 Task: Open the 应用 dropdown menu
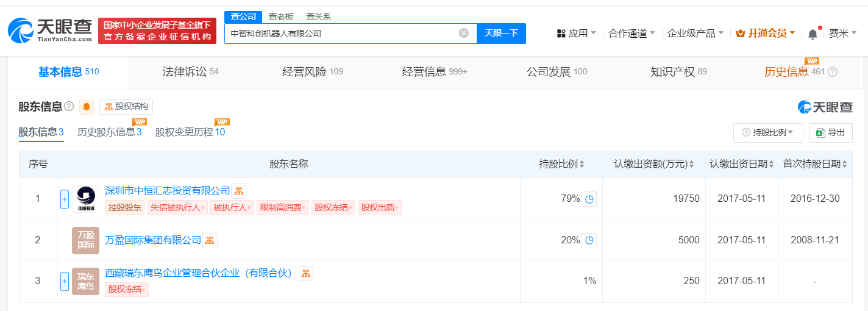(x=577, y=34)
